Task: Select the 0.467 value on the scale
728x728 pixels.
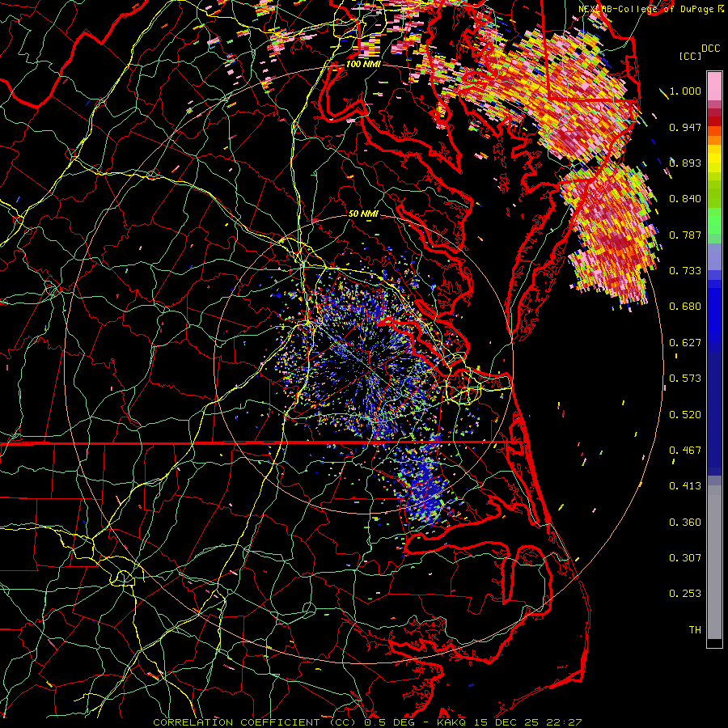Action: 685,451
